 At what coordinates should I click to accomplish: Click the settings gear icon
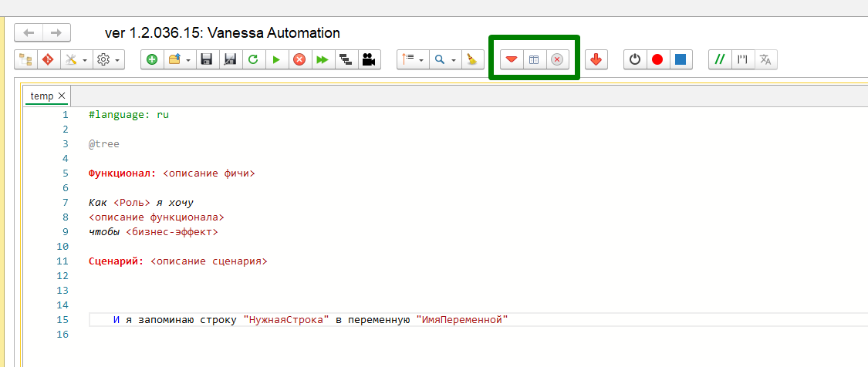(104, 60)
